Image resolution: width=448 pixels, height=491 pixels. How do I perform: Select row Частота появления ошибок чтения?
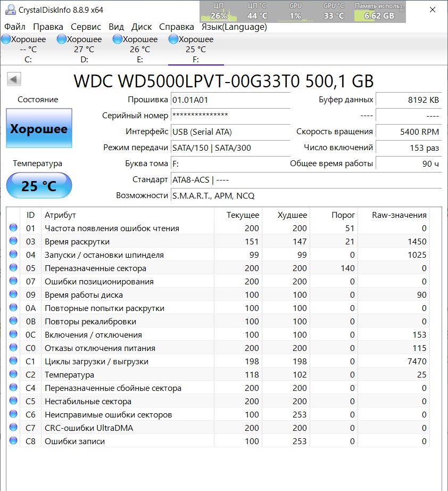pyautogui.click(x=218, y=228)
